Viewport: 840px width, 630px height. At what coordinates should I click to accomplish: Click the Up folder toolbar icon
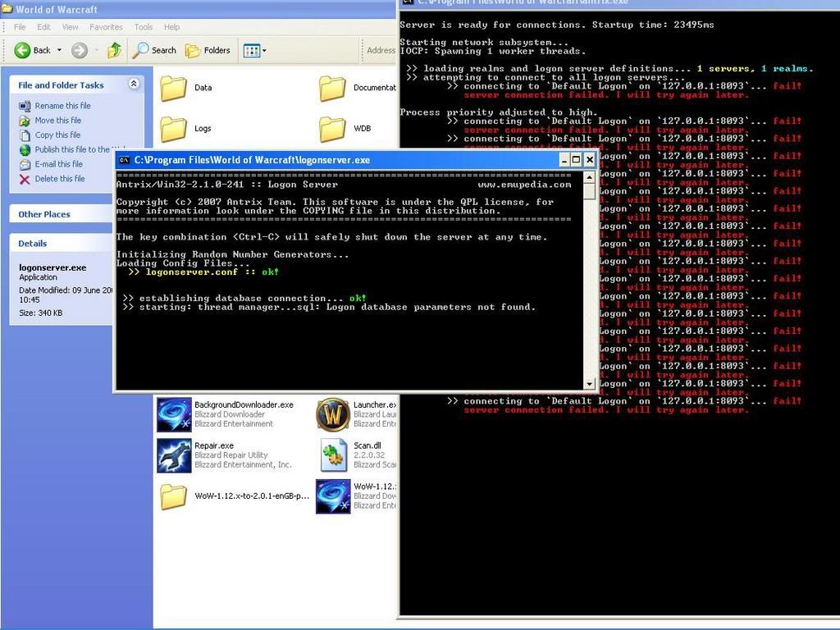pyautogui.click(x=114, y=50)
